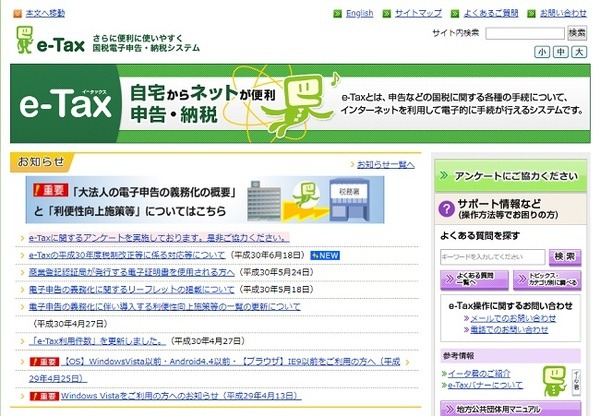Viewport: 600px width, 416px height.
Task: Click the アンケートにご協力ください banner
Action: 510,176
